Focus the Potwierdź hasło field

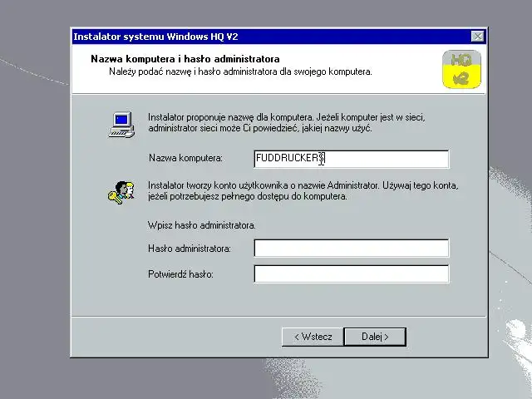click(x=351, y=273)
